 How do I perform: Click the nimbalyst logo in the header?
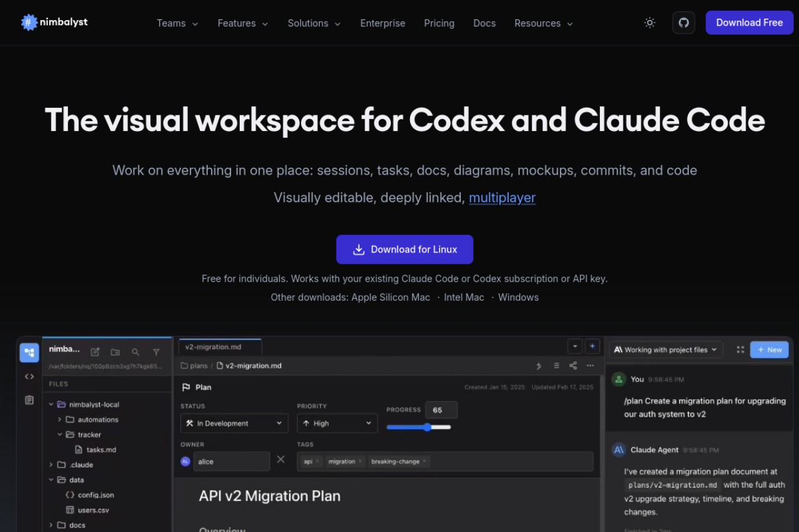click(54, 22)
